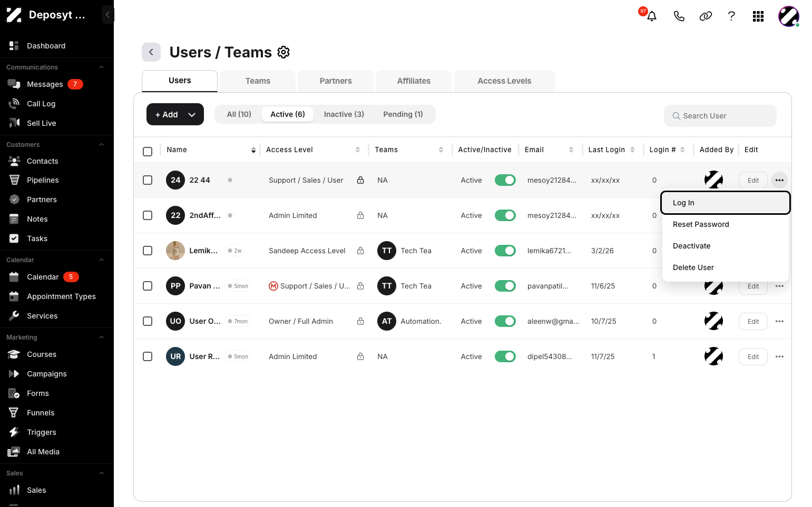812x507 pixels.
Task: Open Users / Teams settings gear
Action: 283,52
